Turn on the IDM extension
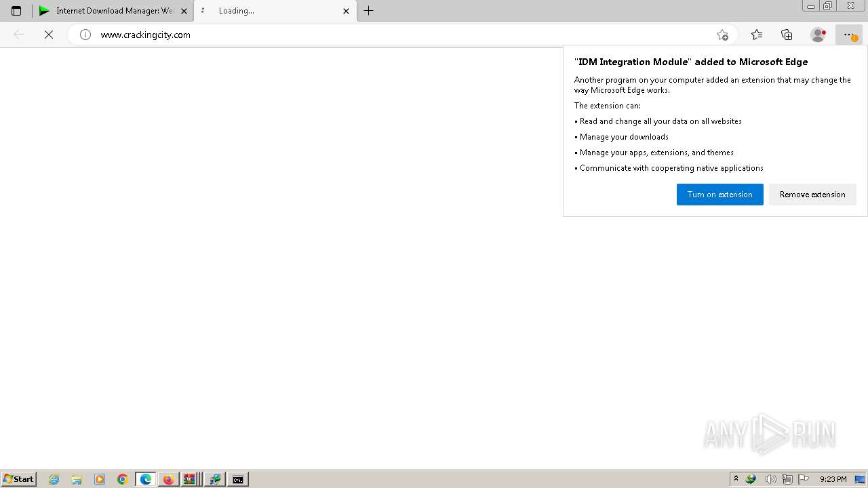Image resolution: width=868 pixels, height=488 pixels. click(719, 195)
